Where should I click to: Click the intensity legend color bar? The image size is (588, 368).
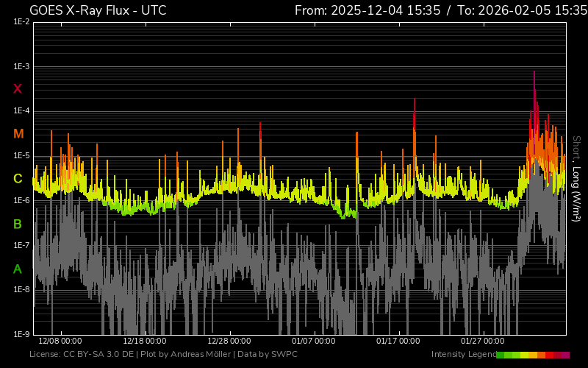[x=532, y=355]
